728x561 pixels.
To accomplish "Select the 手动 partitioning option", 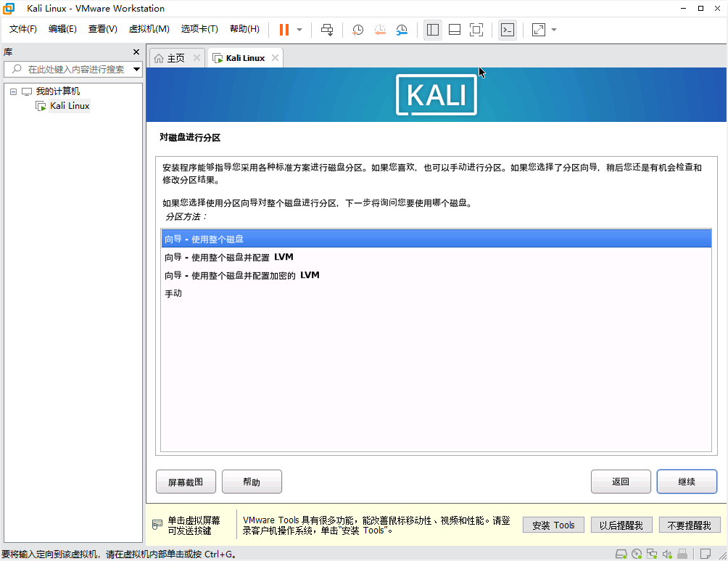I will pos(436,293).
